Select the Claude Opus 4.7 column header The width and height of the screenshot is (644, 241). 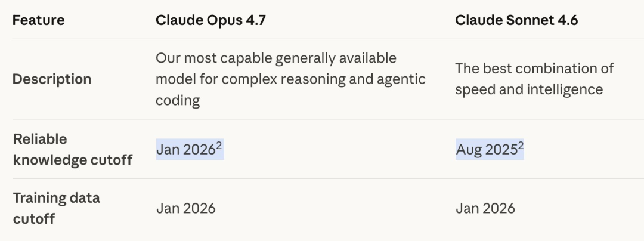pyautogui.click(x=210, y=20)
